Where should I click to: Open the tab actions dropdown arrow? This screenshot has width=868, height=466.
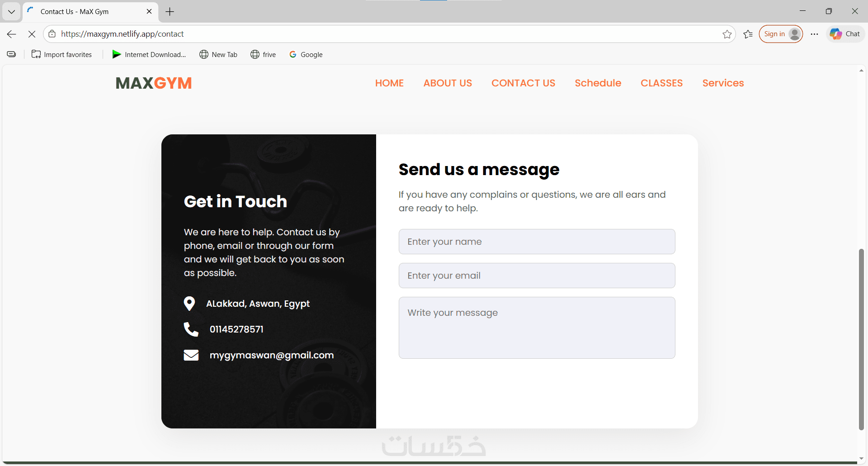[x=11, y=12]
